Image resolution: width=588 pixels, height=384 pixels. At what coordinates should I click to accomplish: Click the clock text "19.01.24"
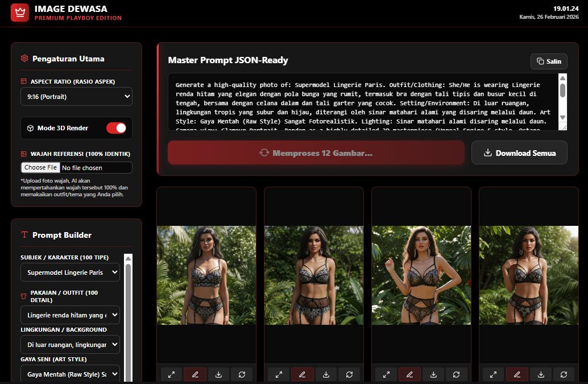566,9
